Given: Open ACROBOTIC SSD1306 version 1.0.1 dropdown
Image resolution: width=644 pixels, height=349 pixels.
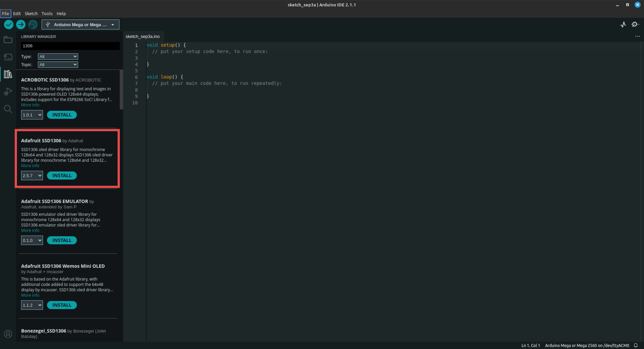Looking at the screenshot, I should click(x=32, y=115).
